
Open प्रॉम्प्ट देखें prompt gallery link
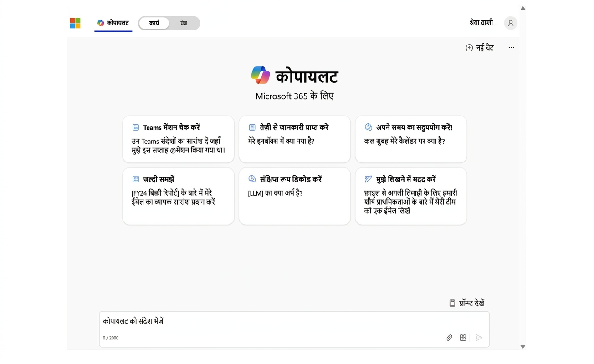click(x=467, y=303)
